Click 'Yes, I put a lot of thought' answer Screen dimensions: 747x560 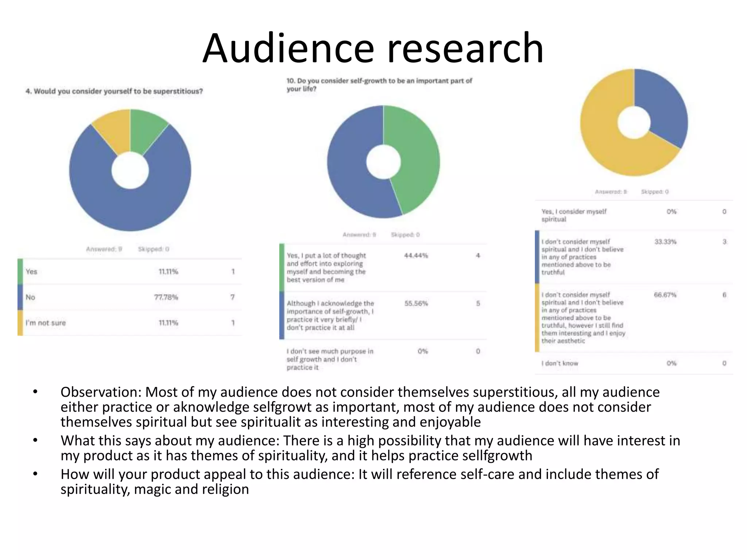point(326,268)
